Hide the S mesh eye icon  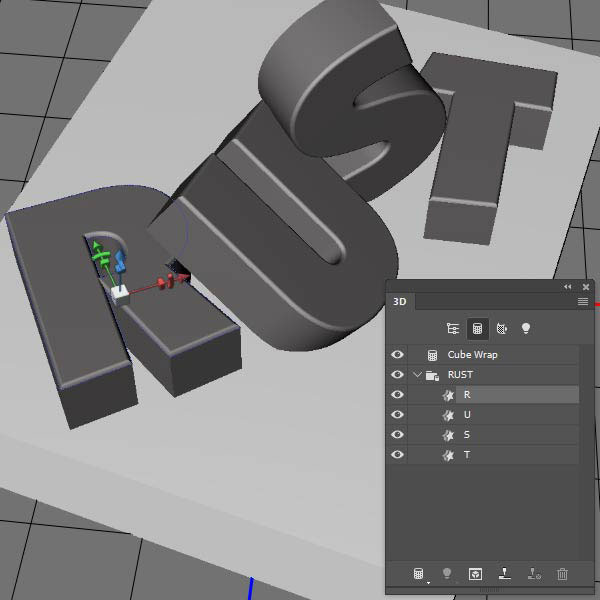coord(397,434)
